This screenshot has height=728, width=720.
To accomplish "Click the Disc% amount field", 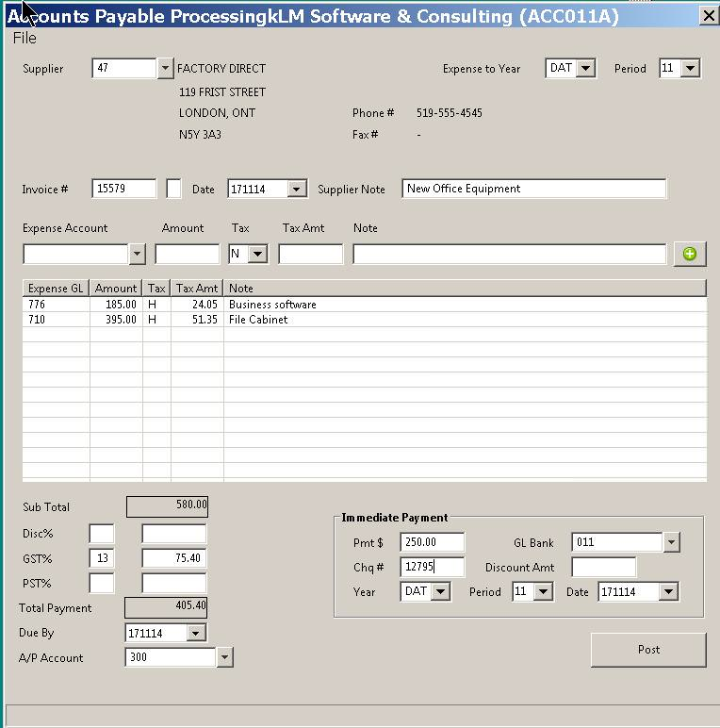I will point(174,534).
